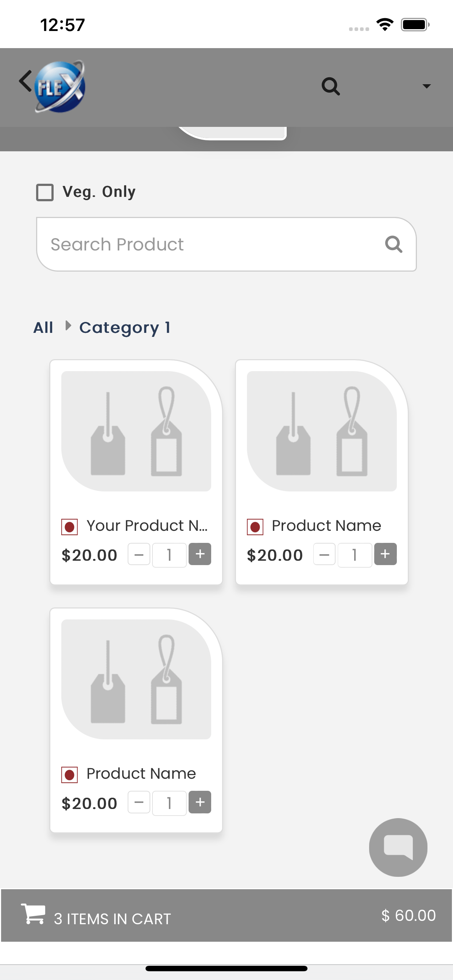Enable the Veg. Only checkbox
This screenshot has width=453, height=980.
point(45,192)
